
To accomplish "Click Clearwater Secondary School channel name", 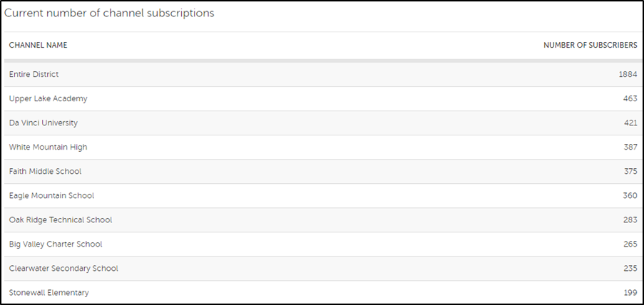I will coord(63,269).
